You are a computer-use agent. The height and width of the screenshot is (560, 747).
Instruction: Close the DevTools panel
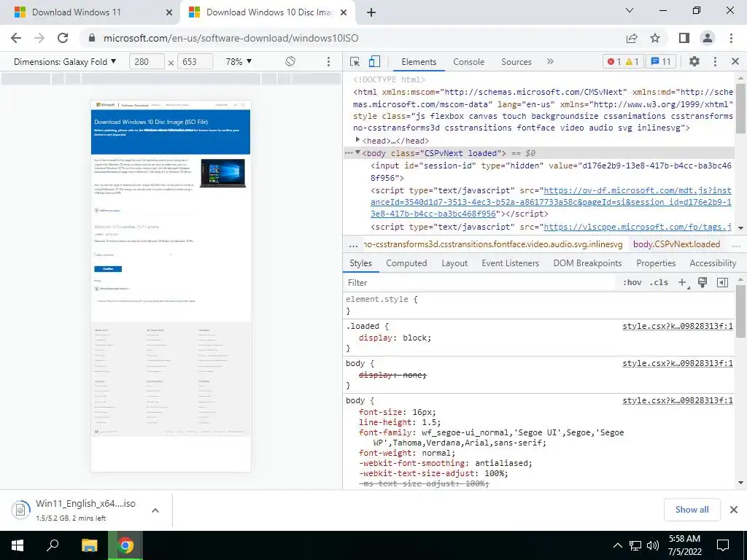[735, 61]
